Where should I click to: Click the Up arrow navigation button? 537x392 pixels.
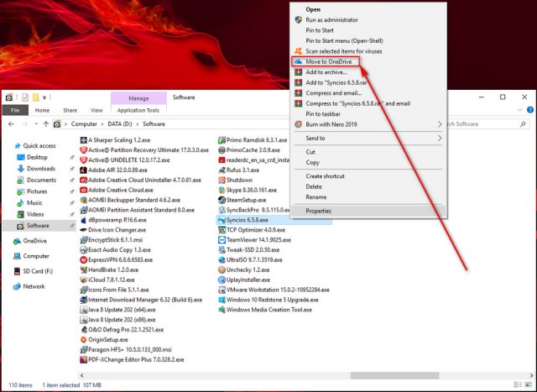click(46, 124)
